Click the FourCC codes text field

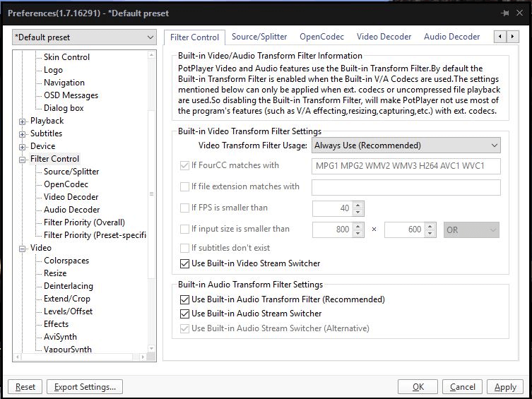pos(406,166)
